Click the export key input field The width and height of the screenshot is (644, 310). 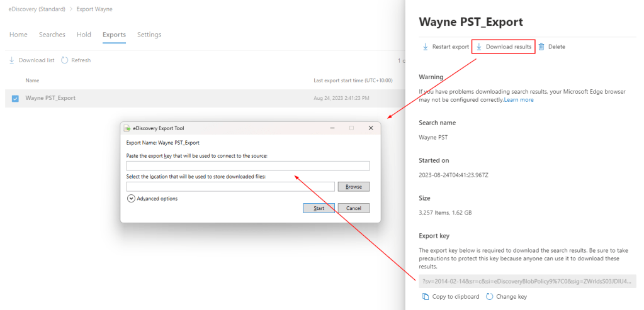pos(247,166)
